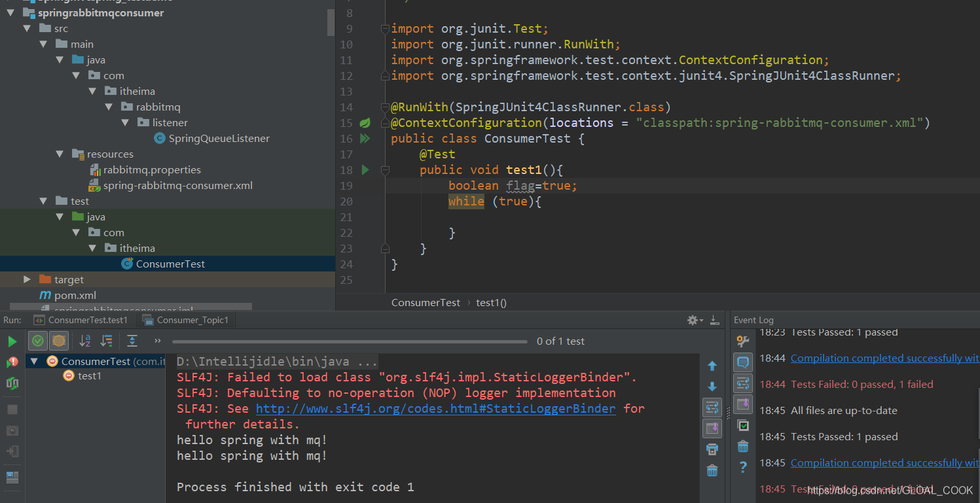Click Rerun Failed Tests icon
This screenshot has height=503, width=980.
pyautogui.click(x=12, y=362)
